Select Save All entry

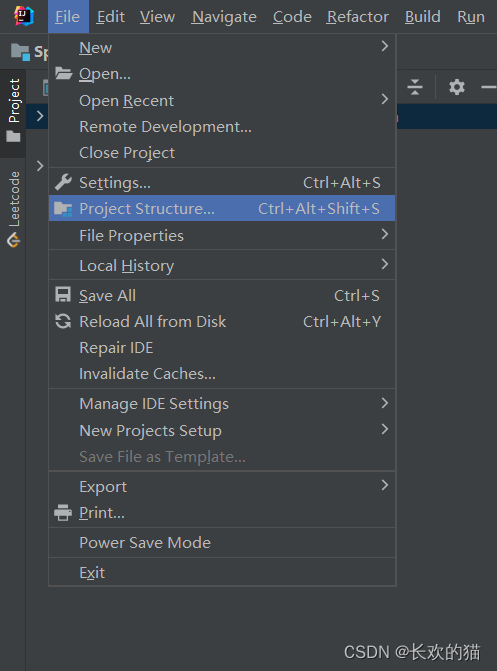(222, 295)
